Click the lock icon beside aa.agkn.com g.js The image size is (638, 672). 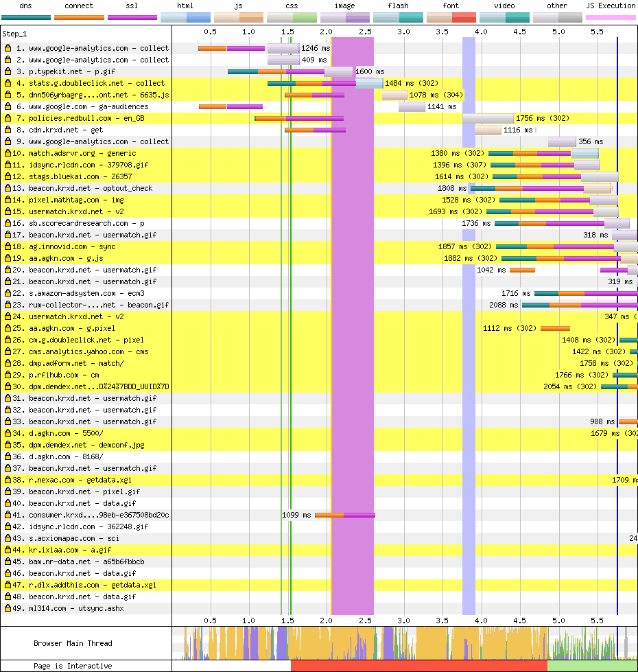(8, 258)
